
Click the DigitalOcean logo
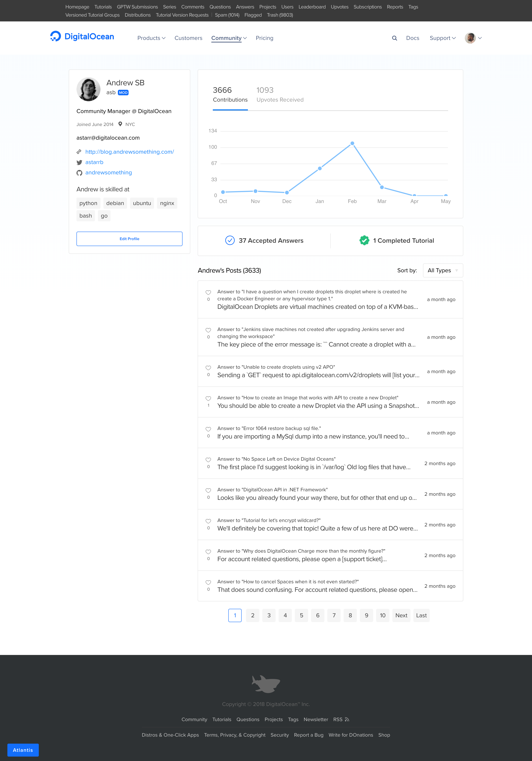82,36
